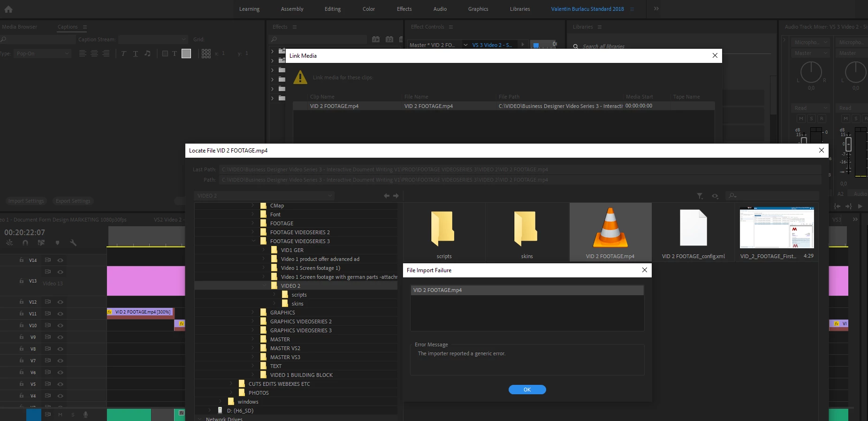Mute the audio track with M button
This screenshot has height=421, width=868.
pyautogui.click(x=60, y=414)
